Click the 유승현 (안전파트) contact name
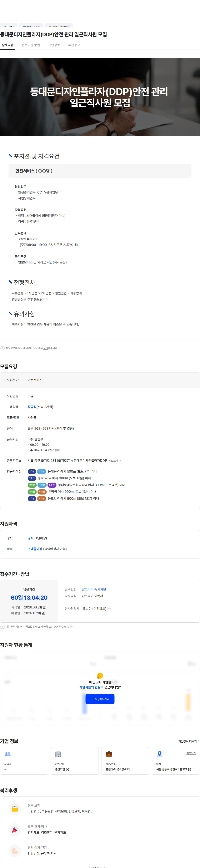200x868 pixels. click(x=94, y=608)
